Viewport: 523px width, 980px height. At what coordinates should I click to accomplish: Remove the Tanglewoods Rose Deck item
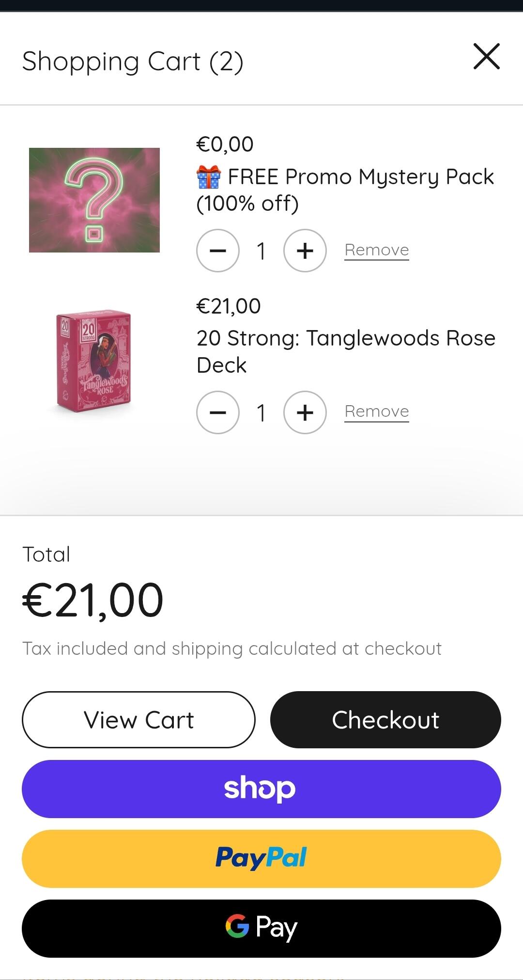pyautogui.click(x=377, y=411)
